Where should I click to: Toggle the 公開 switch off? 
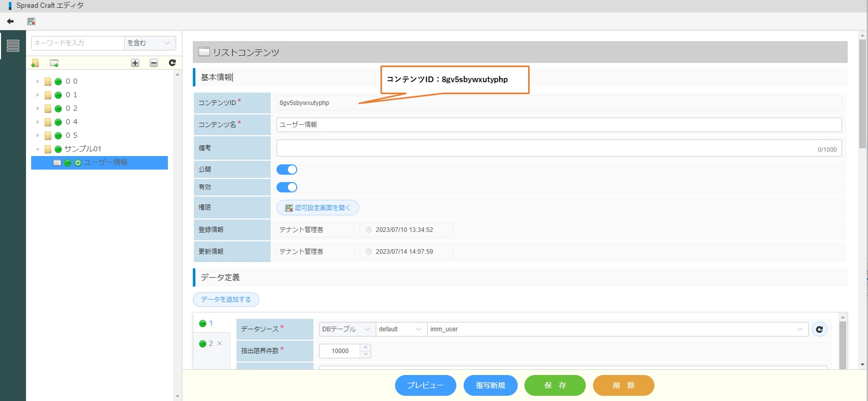click(x=287, y=170)
